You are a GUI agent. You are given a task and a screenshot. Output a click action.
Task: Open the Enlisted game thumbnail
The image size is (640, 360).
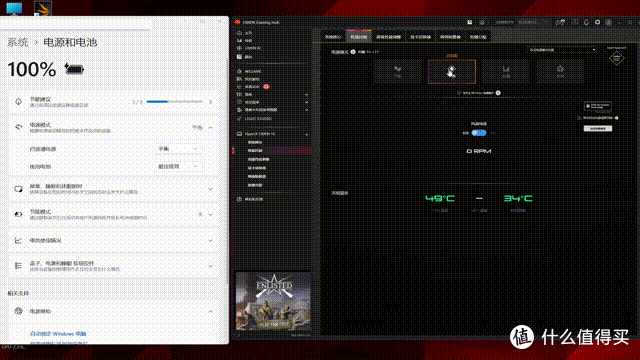[x=273, y=301]
